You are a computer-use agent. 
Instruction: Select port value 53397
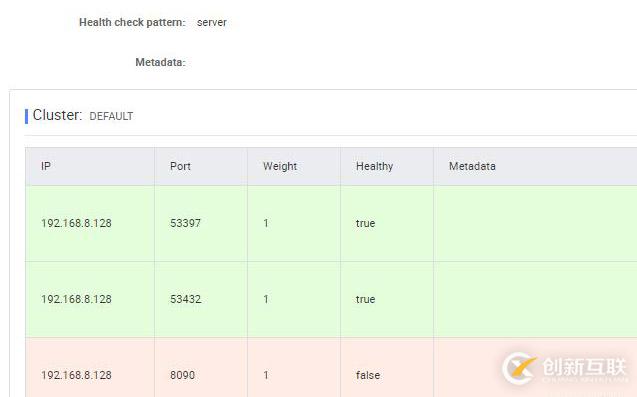[186, 223]
